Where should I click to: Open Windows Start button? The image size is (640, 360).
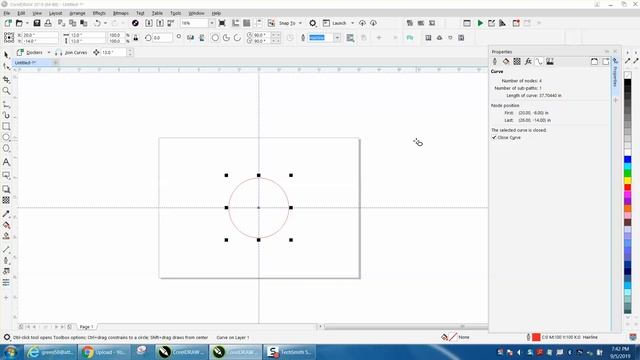tap(11, 352)
